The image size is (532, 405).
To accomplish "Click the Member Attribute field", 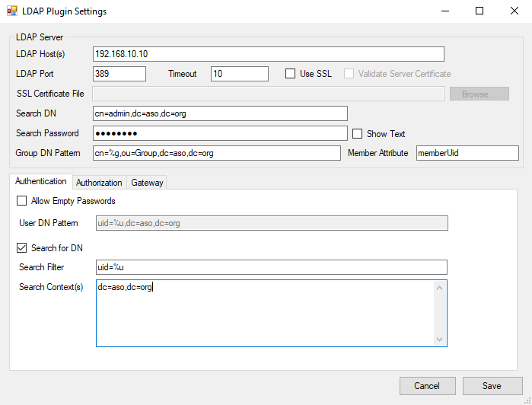I will point(467,153).
